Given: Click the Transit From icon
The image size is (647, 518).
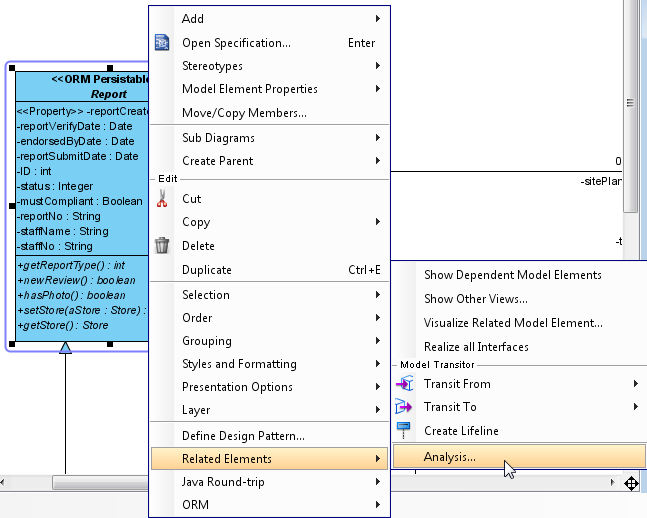Looking at the screenshot, I should 405,384.
